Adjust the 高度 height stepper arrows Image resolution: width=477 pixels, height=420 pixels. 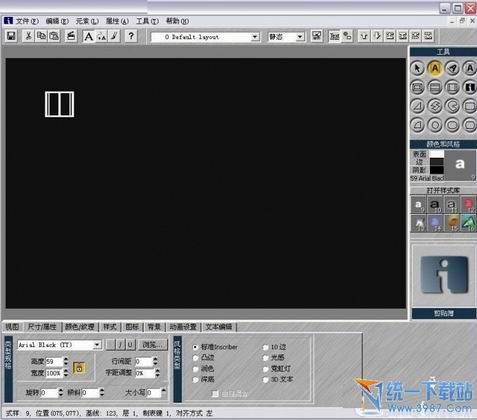tap(66, 361)
